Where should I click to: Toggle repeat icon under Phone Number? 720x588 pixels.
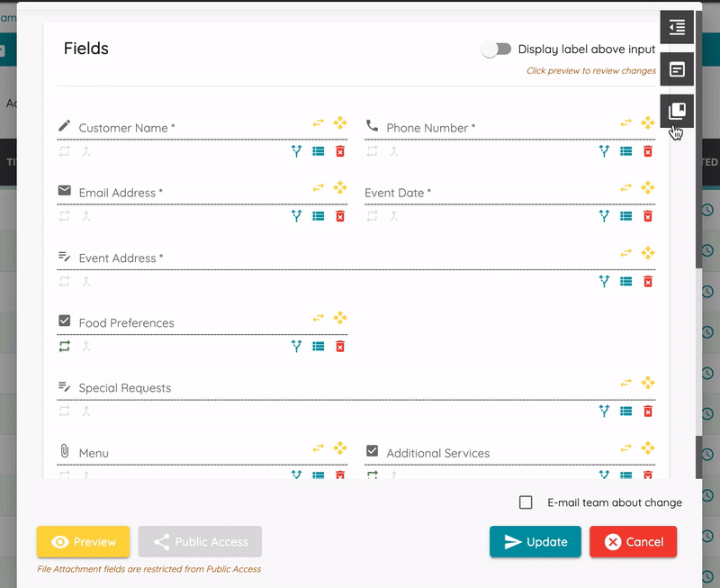[372, 151]
